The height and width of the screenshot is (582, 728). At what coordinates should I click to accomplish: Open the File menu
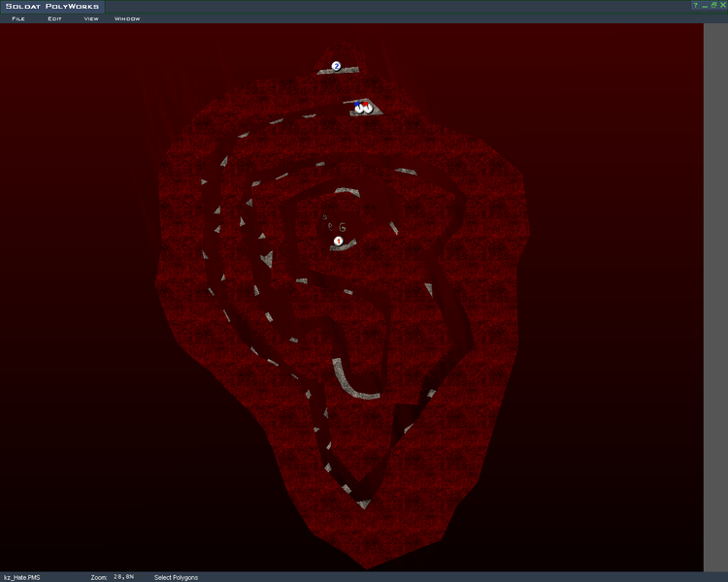coord(18,18)
